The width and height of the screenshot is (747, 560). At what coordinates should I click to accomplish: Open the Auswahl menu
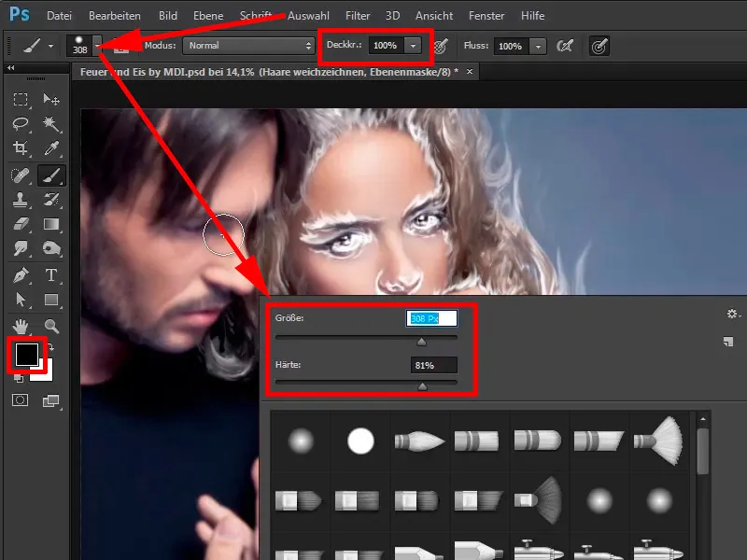tap(308, 16)
